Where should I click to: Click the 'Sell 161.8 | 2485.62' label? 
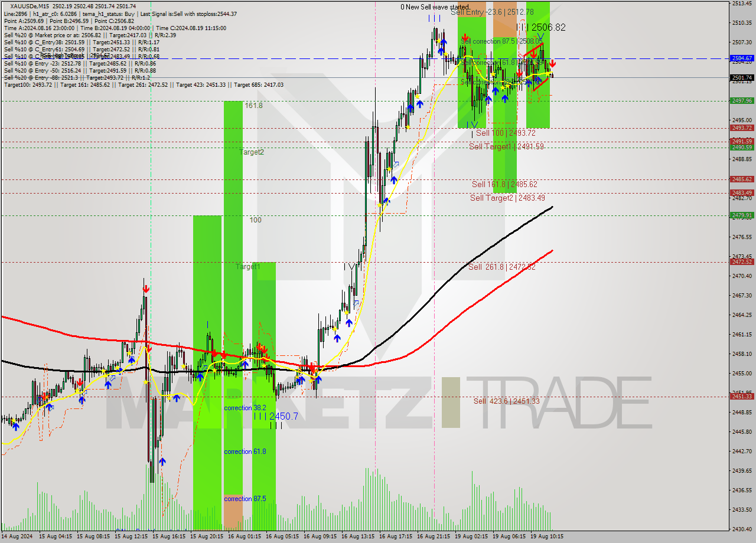504,184
